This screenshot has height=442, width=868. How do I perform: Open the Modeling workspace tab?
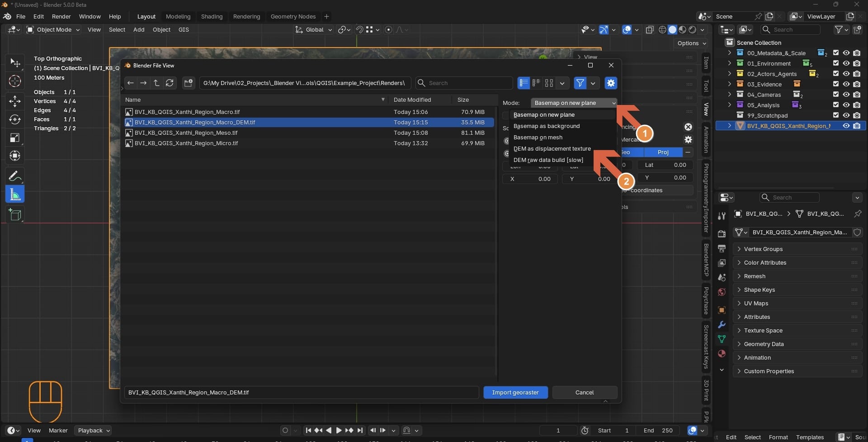[x=178, y=16]
